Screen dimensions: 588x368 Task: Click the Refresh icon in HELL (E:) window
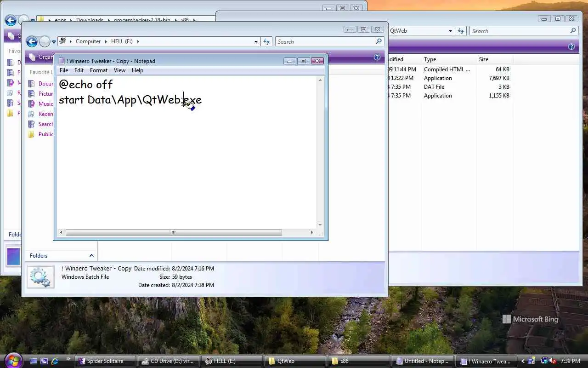click(x=266, y=41)
